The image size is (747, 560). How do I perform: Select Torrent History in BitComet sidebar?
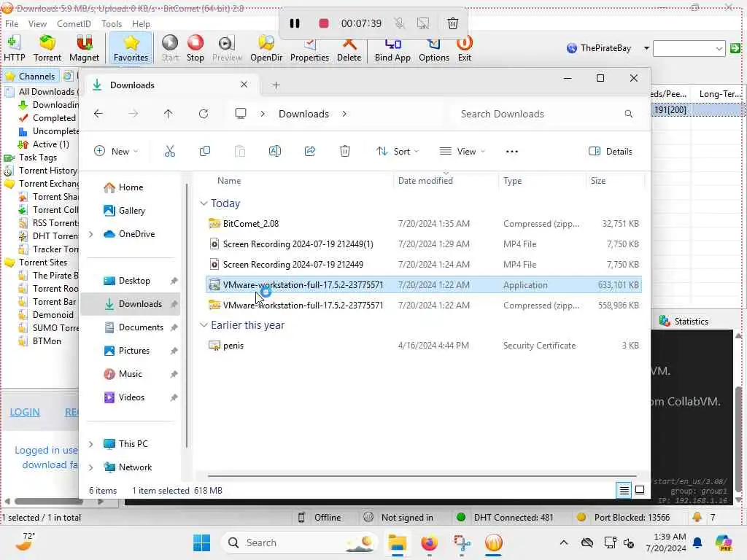(x=47, y=171)
